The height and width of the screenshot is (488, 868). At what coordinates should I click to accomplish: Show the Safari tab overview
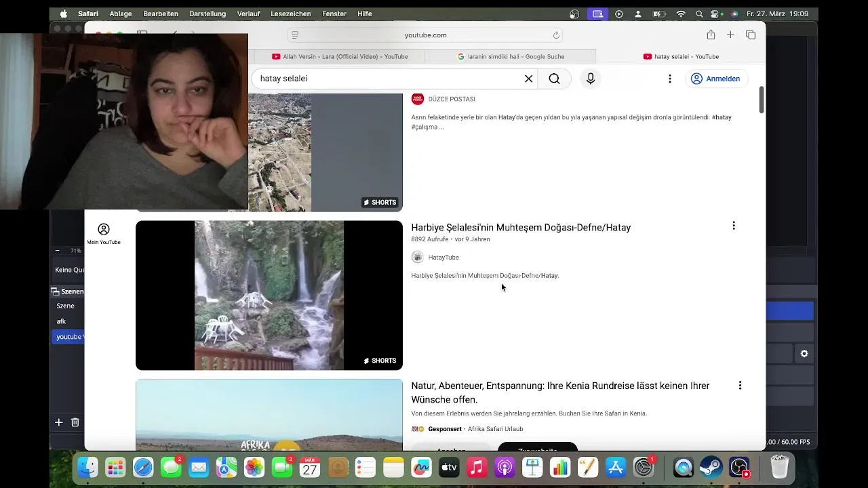[751, 35]
